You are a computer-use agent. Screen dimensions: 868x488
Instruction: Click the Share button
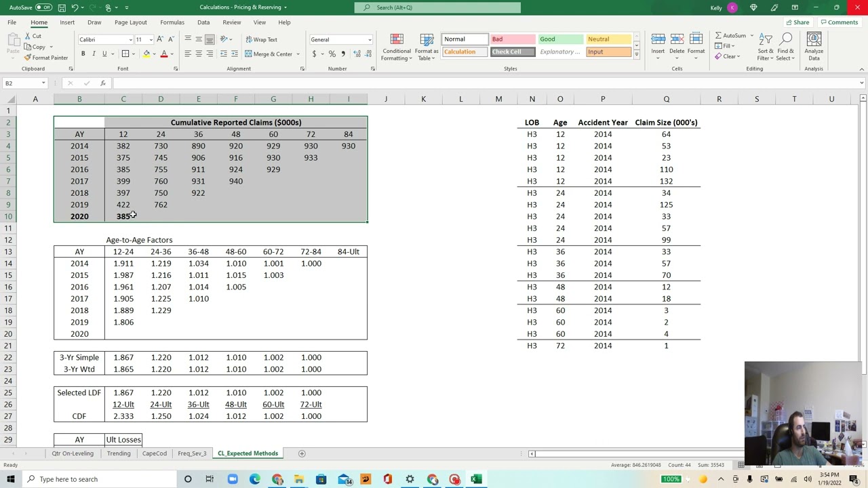(x=797, y=22)
